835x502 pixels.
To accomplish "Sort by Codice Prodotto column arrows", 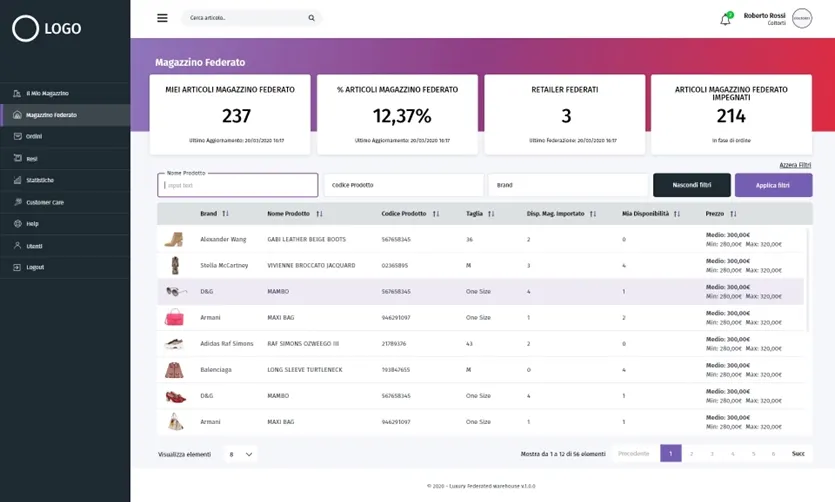I will click(x=436, y=213).
